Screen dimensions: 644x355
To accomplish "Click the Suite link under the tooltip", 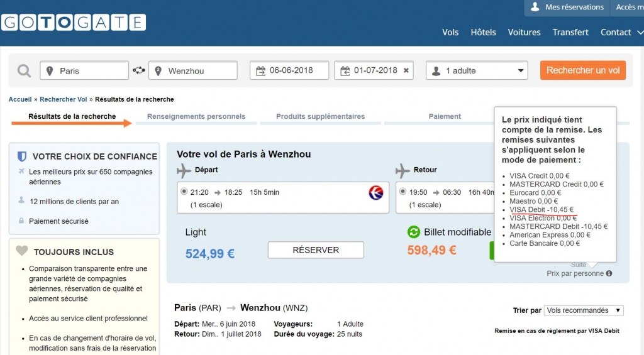I will [579, 265].
